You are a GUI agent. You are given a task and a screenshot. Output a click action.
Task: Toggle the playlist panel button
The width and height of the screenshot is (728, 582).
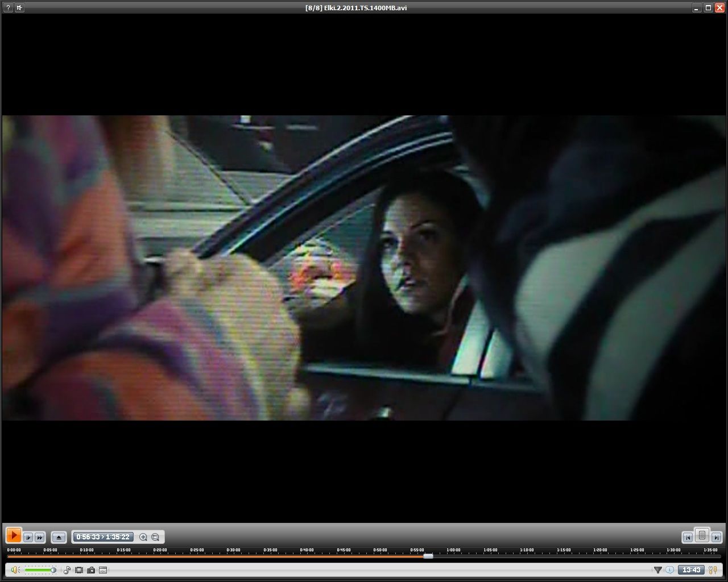pos(702,535)
